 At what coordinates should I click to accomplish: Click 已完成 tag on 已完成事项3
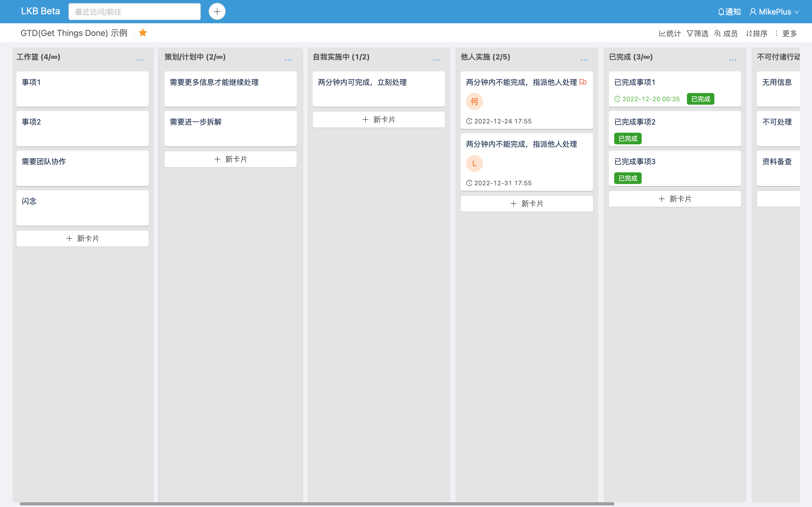[628, 178]
